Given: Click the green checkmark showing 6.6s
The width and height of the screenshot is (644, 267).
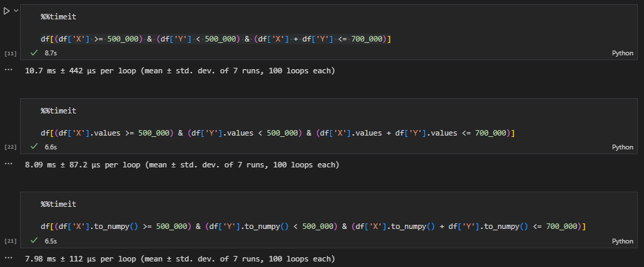Looking at the screenshot, I should click(34, 147).
